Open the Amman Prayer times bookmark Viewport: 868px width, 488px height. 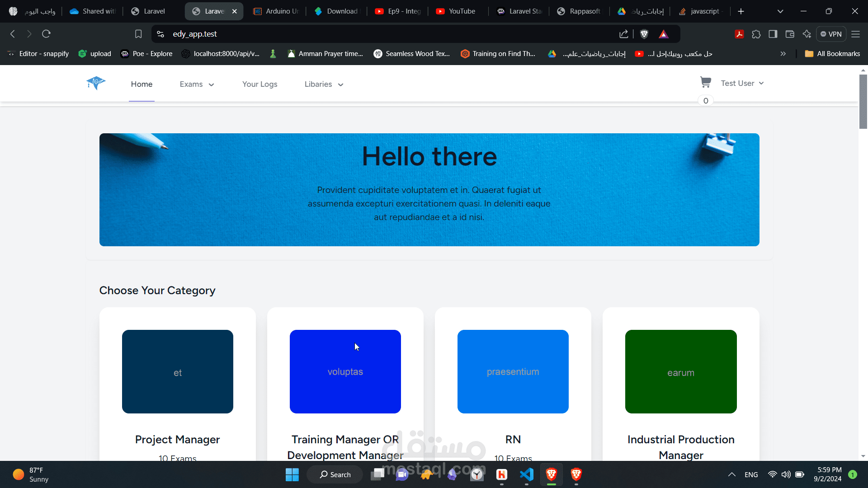[x=325, y=53]
